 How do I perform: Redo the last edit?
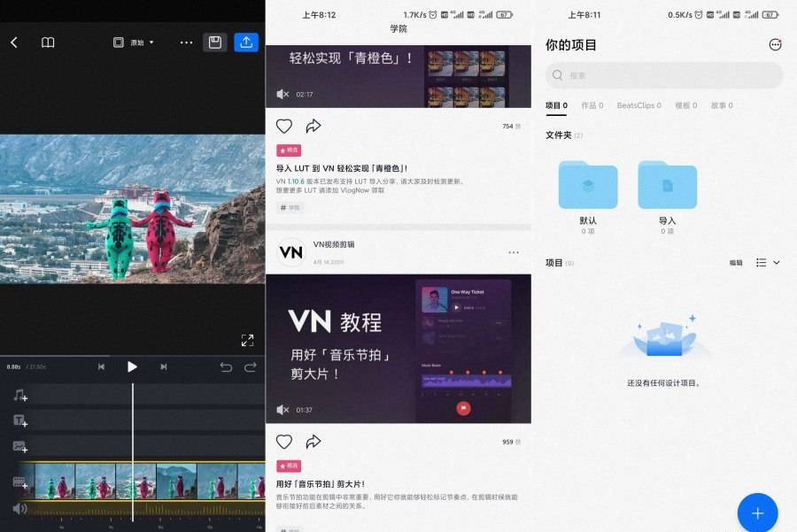251,366
